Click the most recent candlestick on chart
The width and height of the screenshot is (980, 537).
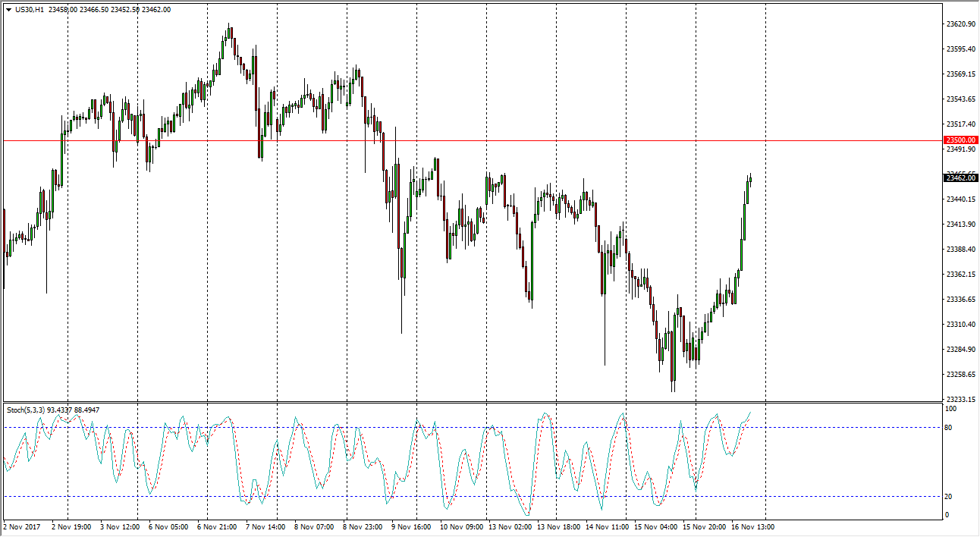750,178
